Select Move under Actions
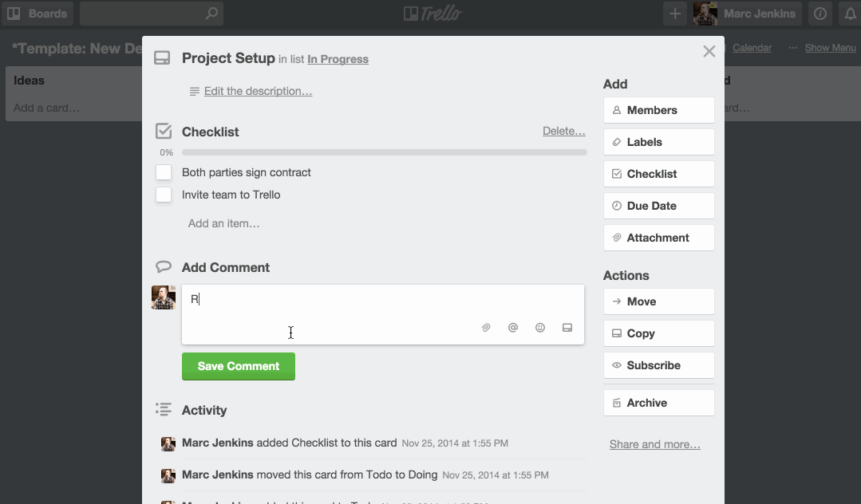 tap(658, 301)
